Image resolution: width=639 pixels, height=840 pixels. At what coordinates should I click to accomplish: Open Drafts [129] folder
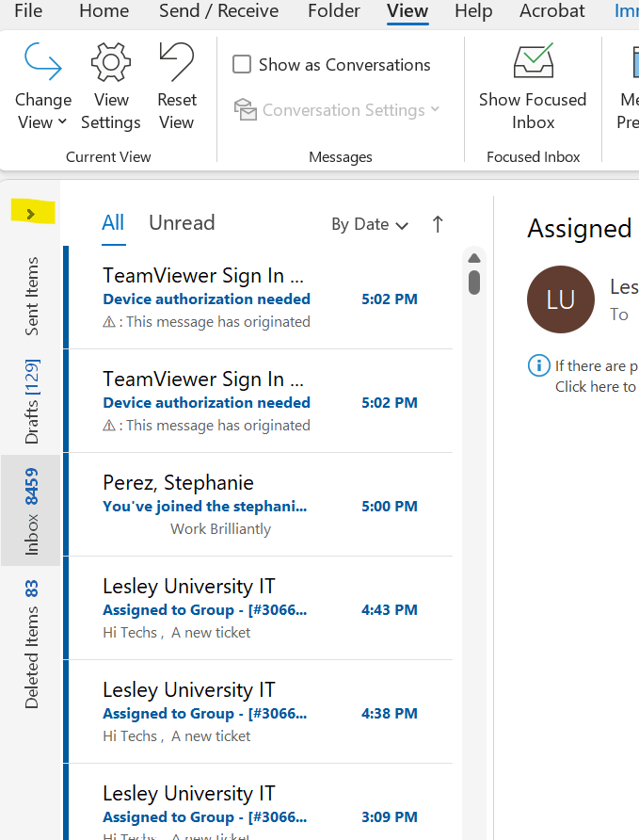click(32, 401)
